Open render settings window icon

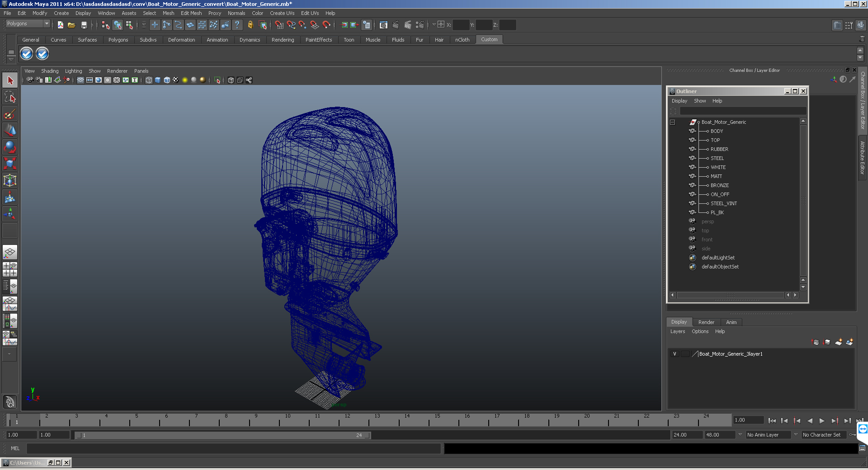(420, 25)
